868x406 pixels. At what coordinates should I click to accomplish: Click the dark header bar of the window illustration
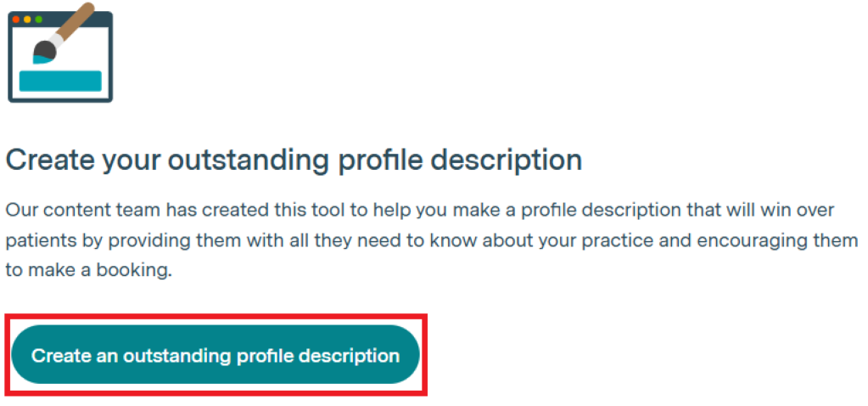[x=98, y=19]
